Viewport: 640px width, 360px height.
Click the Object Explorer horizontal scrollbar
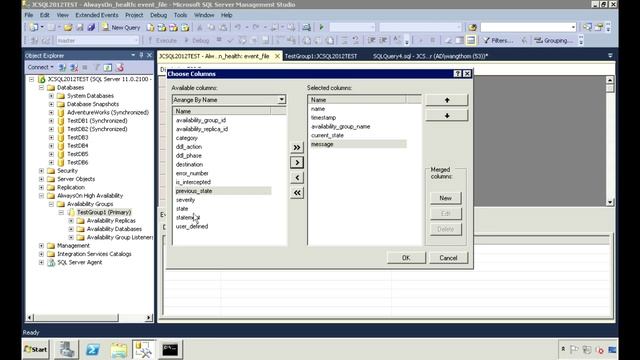tap(89, 317)
